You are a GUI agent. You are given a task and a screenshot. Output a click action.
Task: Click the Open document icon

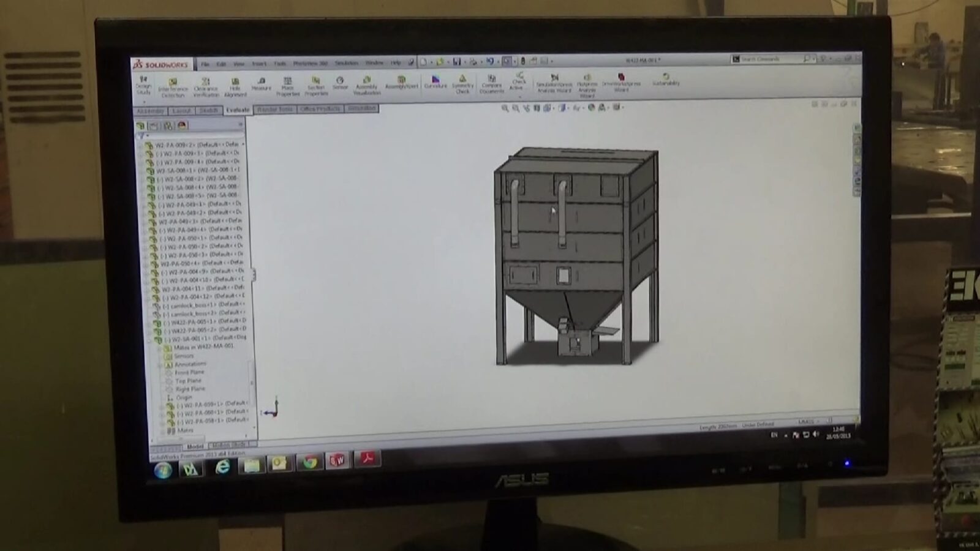(440, 62)
